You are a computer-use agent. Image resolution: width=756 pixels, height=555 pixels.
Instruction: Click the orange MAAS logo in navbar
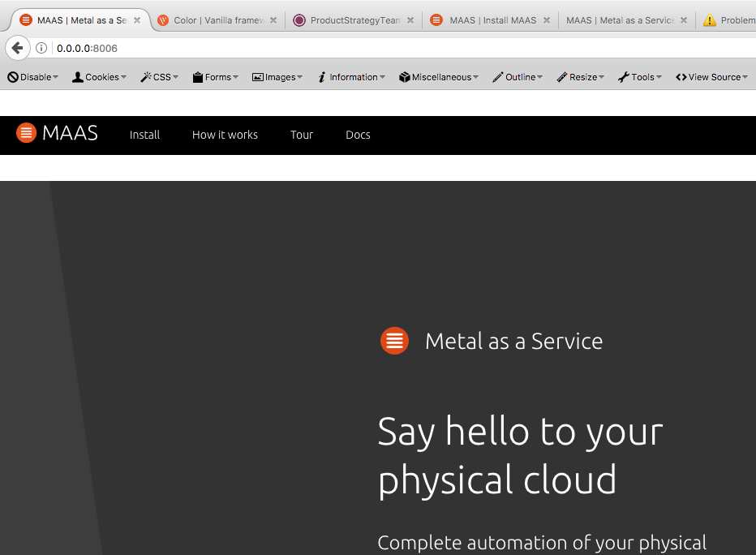[x=26, y=135]
